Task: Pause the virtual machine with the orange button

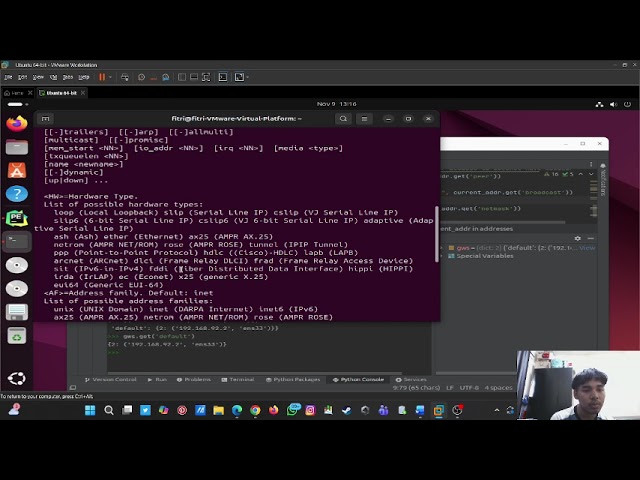Action: coord(102,77)
